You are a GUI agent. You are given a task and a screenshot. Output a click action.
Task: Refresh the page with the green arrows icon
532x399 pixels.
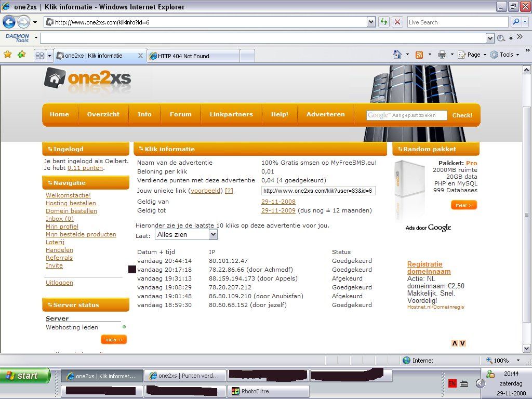(x=384, y=22)
